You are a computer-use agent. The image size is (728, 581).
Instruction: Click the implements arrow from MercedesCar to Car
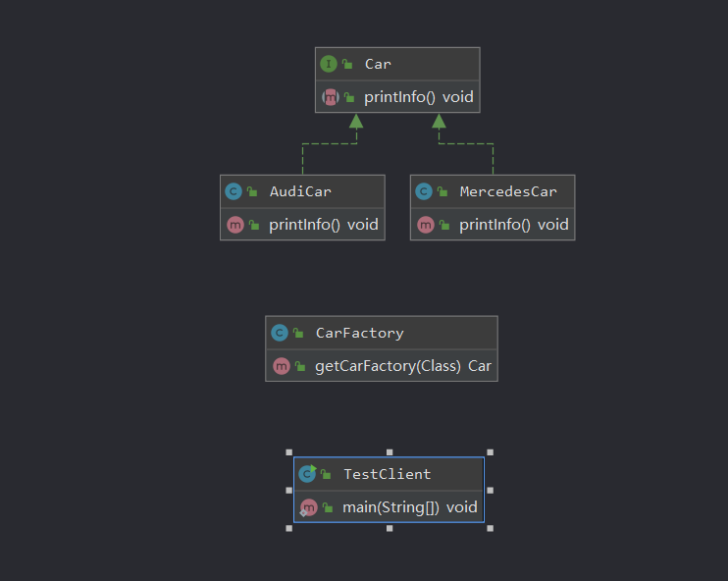[x=466, y=143]
